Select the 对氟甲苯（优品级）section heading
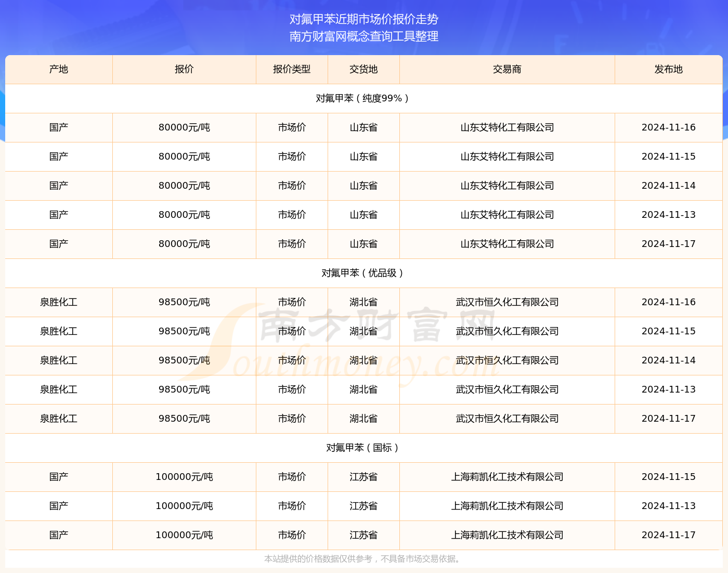Image resolution: width=728 pixels, height=573 pixels. [x=362, y=273]
